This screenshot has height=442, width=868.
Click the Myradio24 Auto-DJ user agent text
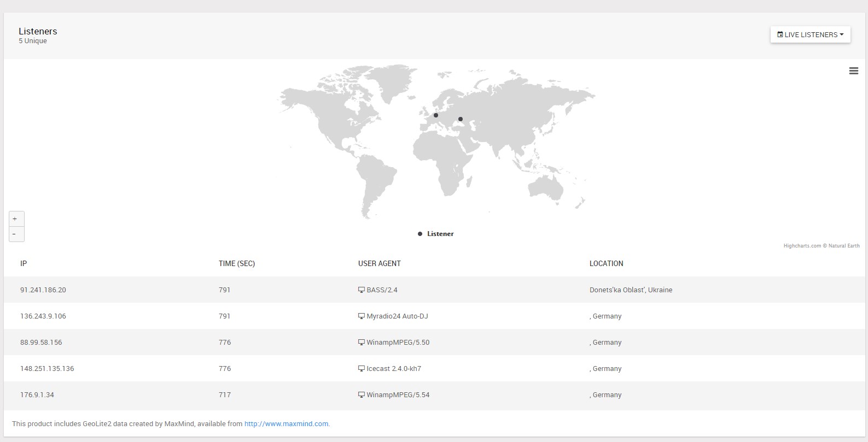click(398, 316)
